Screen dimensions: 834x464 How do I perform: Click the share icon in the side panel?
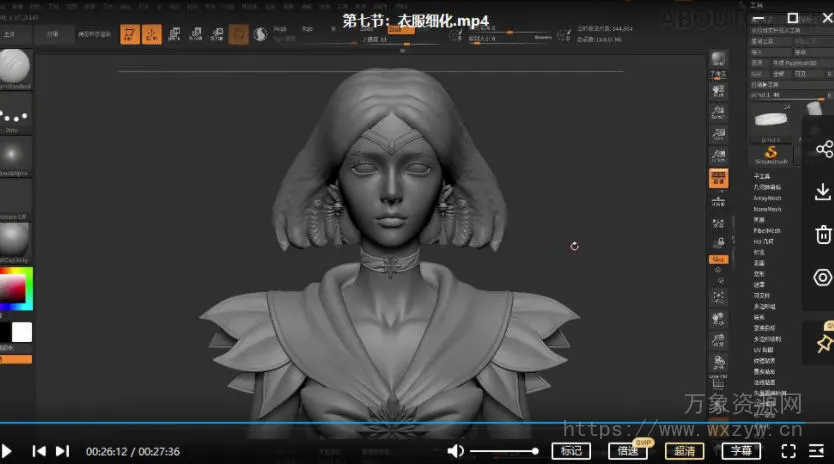[823, 150]
